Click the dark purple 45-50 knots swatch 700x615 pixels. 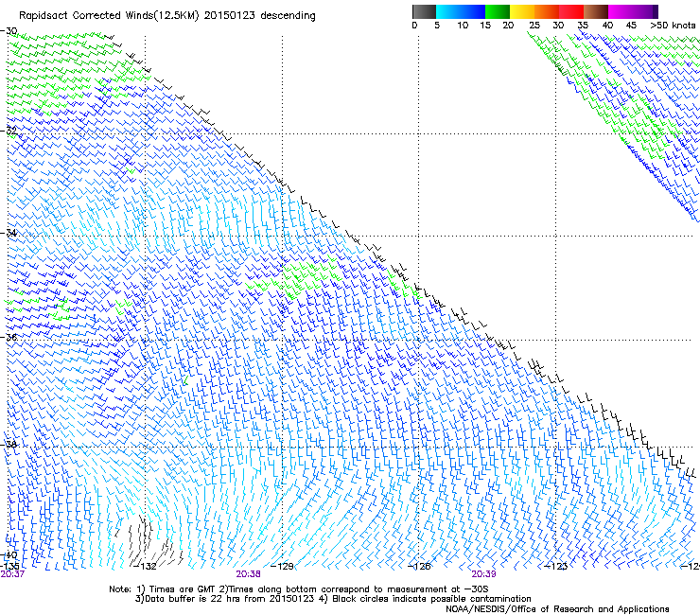pos(645,11)
